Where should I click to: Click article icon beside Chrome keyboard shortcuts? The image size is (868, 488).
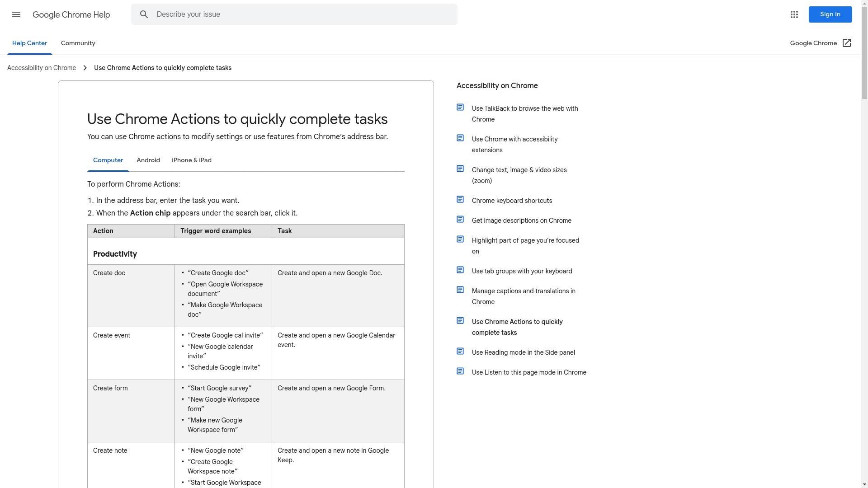pos(460,199)
